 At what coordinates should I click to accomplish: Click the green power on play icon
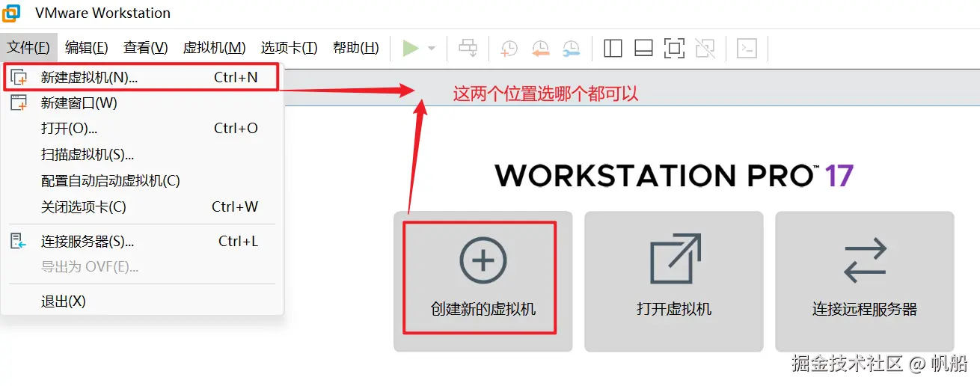point(410,49)
